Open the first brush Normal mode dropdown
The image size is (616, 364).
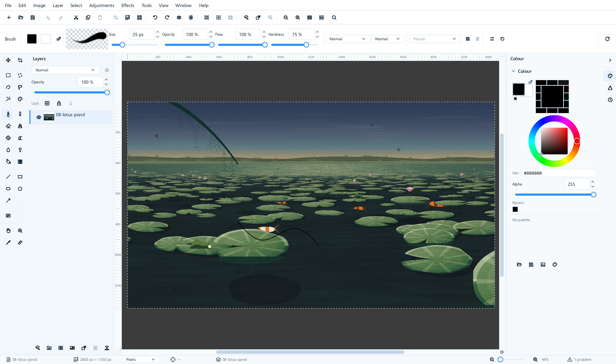347,39
